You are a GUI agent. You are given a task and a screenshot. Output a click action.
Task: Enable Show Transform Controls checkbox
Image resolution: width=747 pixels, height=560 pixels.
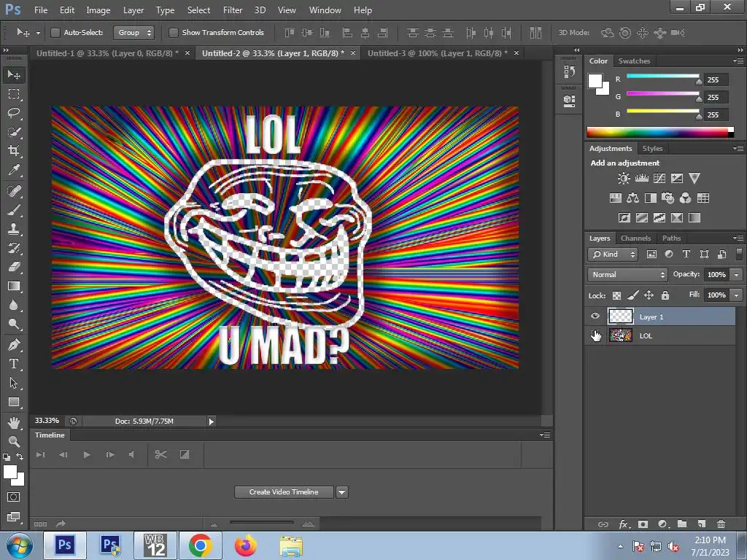click(174, 32)
